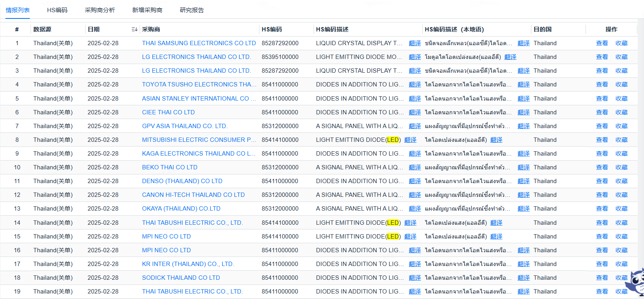644x299 pixels.
Task: Translate local-language description in row 2
Action: [x=510, y=57]
